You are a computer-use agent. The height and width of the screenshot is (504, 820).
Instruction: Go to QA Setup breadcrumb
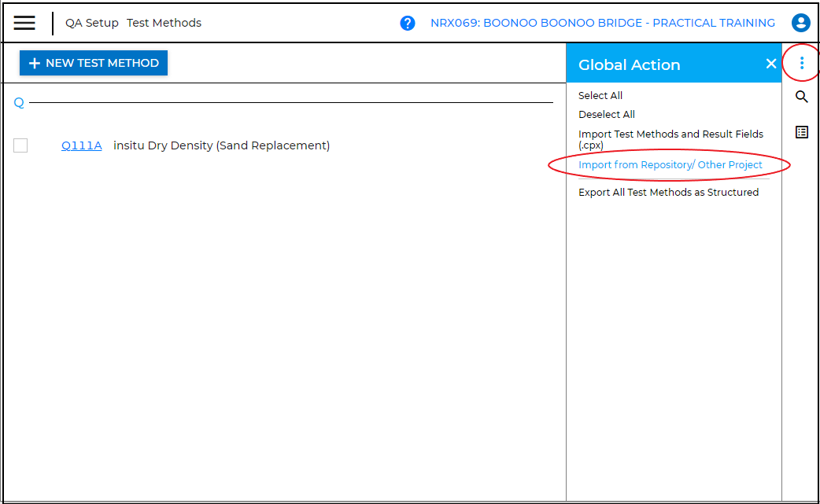[x=92, y=23]
